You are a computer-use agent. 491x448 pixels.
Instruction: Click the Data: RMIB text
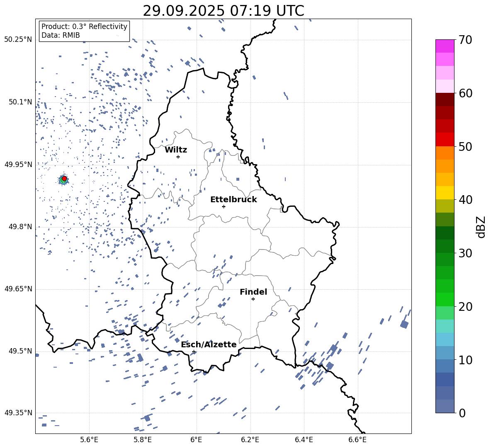click(x=61, y=35)
